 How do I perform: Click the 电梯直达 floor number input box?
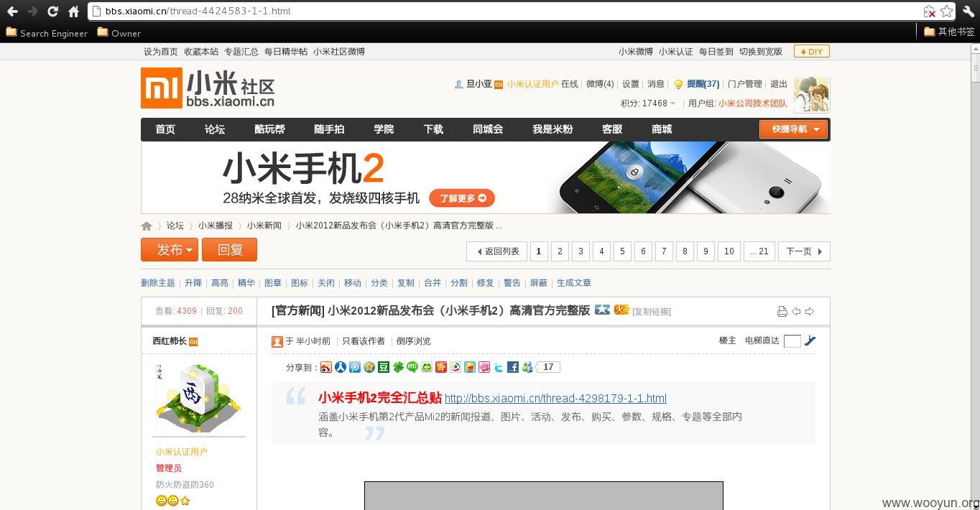(792, 341)
